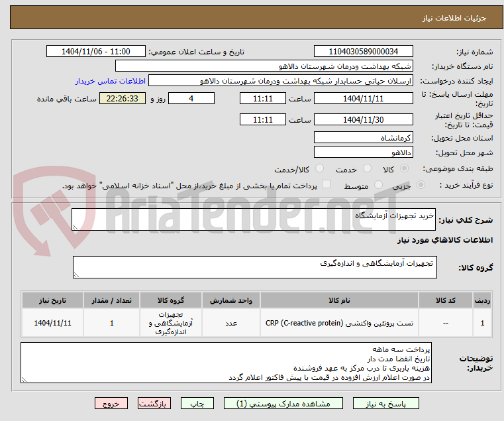Open the اطلاعات تماس خریدار link
Viewport: 504px width, 421px height.
pyautogui.click(x=111, y=81)
